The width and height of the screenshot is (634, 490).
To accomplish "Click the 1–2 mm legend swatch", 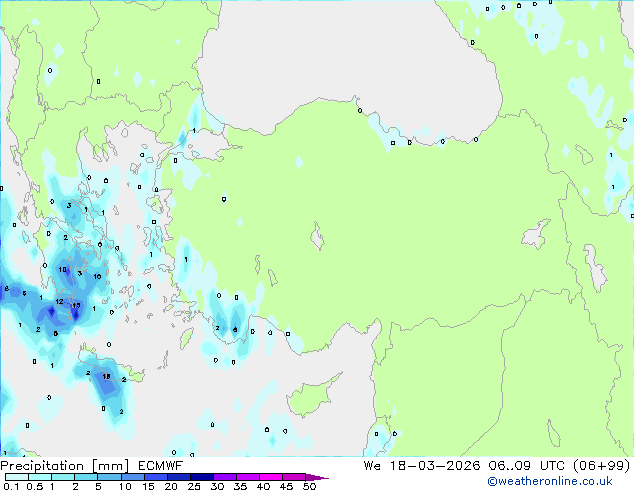I will pos(63,477).
